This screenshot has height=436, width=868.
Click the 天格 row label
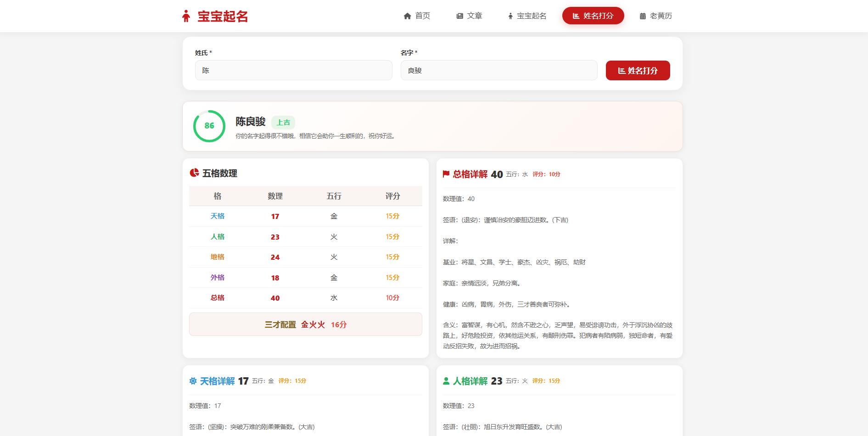pyautogui.click(x=218, y=216)
